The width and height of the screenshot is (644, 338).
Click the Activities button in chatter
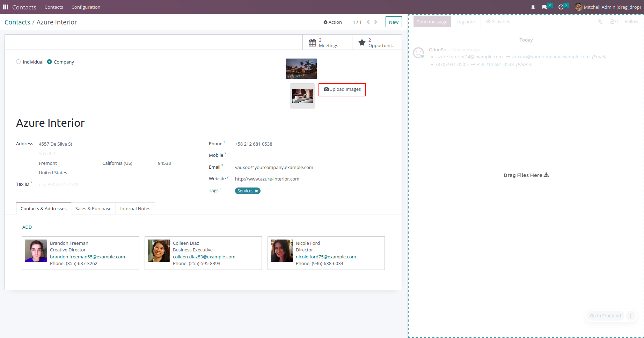click(x=498, y=22)
